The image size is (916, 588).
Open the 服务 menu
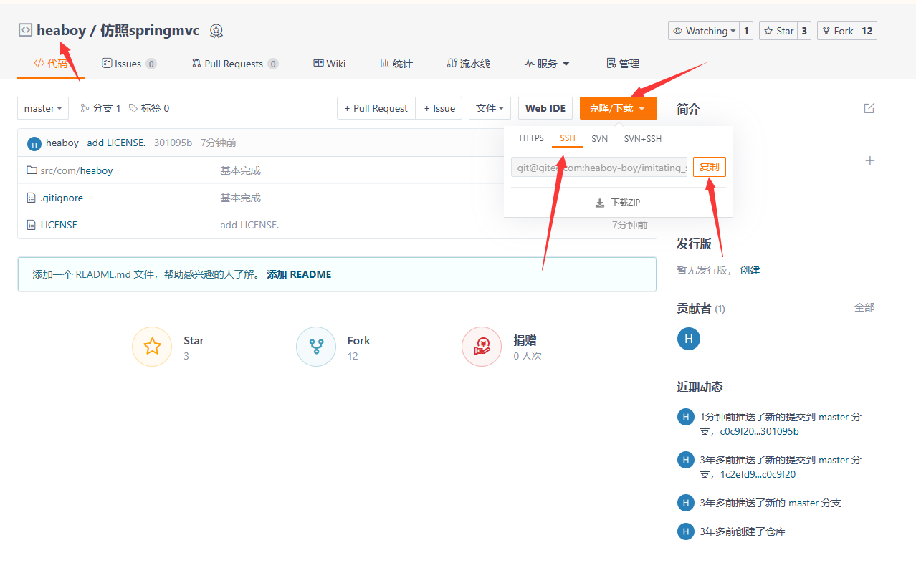pos(547,64)
